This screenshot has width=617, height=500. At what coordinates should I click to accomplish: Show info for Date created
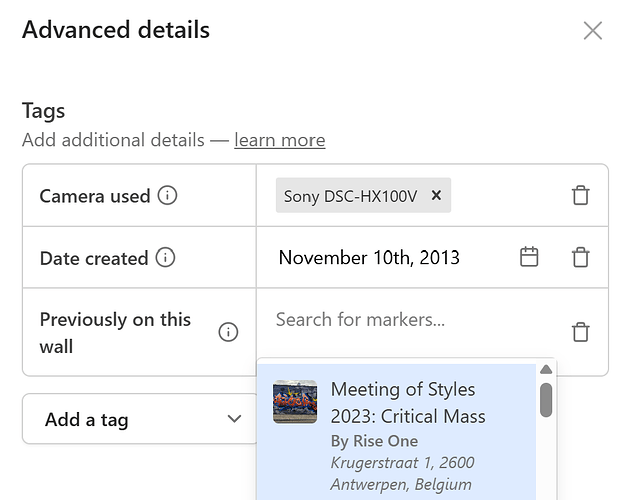pos(165,258)
